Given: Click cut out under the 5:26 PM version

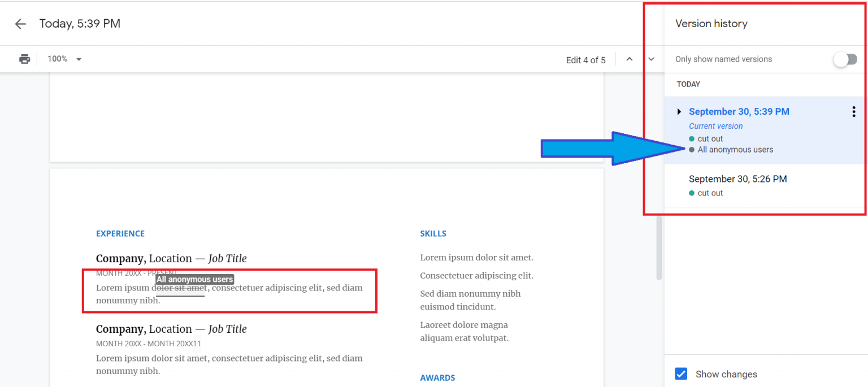Looking at the screenshot, I should (x=710, y=193).
